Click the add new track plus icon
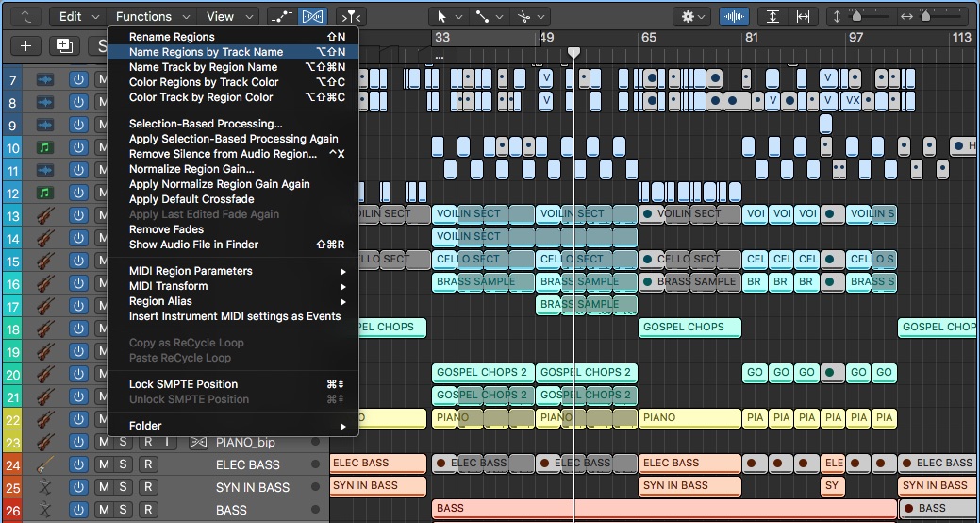The image size is (980, 523). 25,45
